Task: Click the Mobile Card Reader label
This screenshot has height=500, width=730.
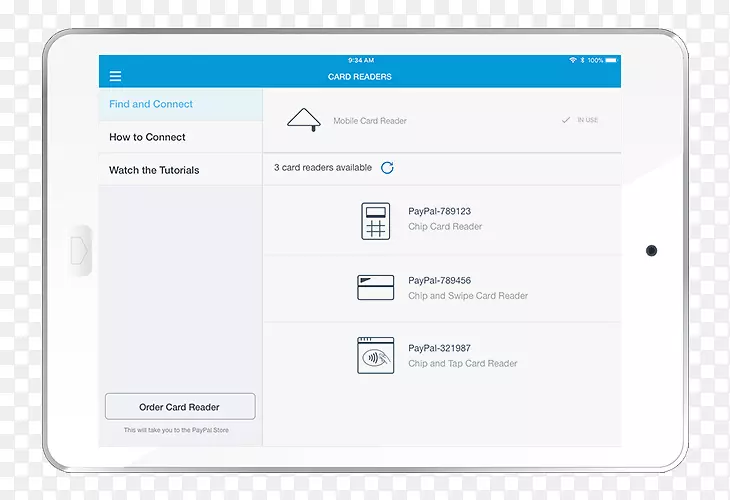Action: 370,121
